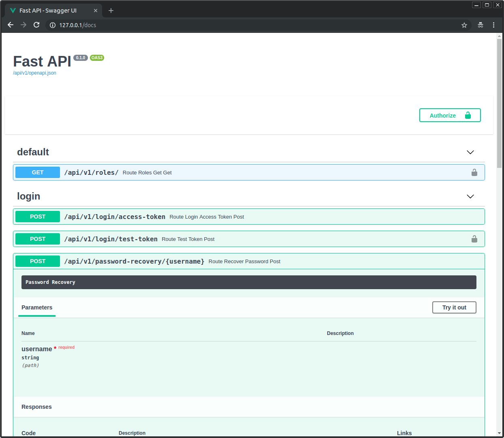
Task: Open a new browser tab
Action: (111, 10)
